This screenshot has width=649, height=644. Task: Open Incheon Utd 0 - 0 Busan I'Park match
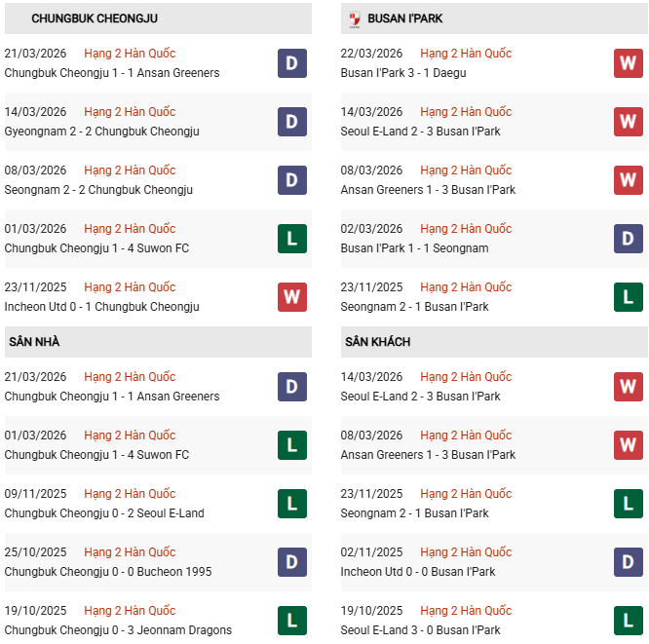coord(418,572)
